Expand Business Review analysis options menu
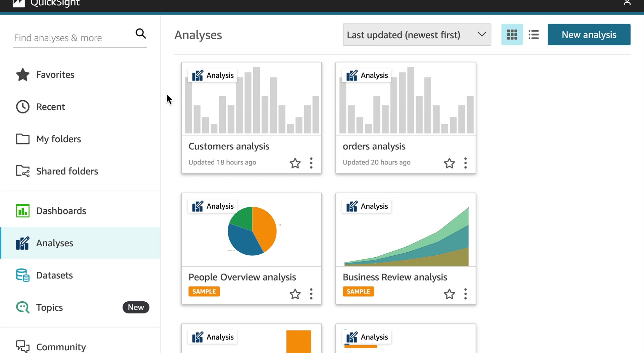The height and width of the screenshot is (353, 644). click(x=466, y=294)
